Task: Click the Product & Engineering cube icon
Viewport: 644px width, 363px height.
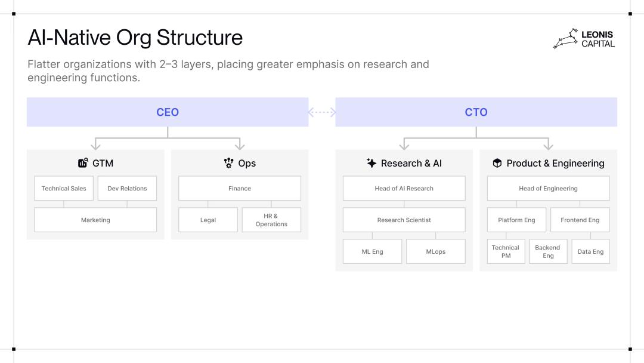Action: [x=497, y=163]
